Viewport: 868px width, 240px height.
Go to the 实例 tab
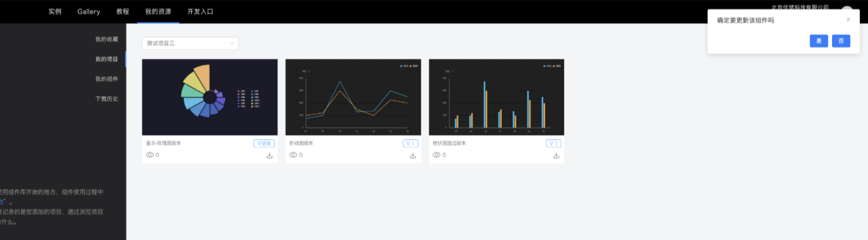pos(55,11)
